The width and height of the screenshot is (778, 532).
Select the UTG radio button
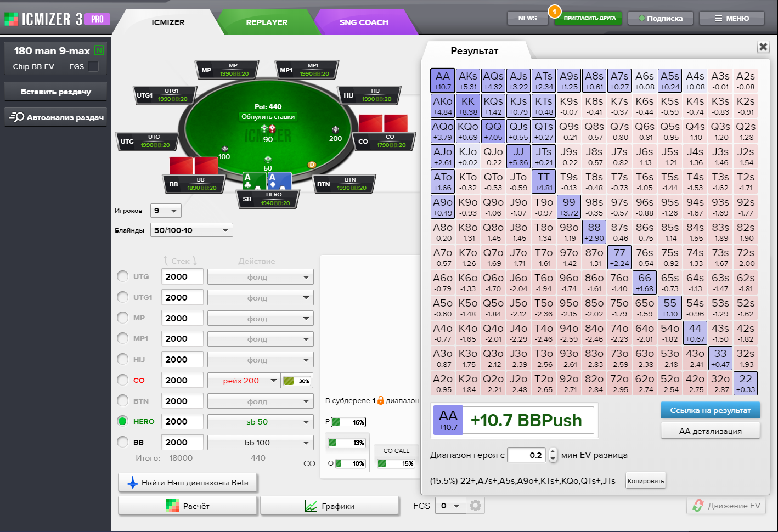coord(122,276)
